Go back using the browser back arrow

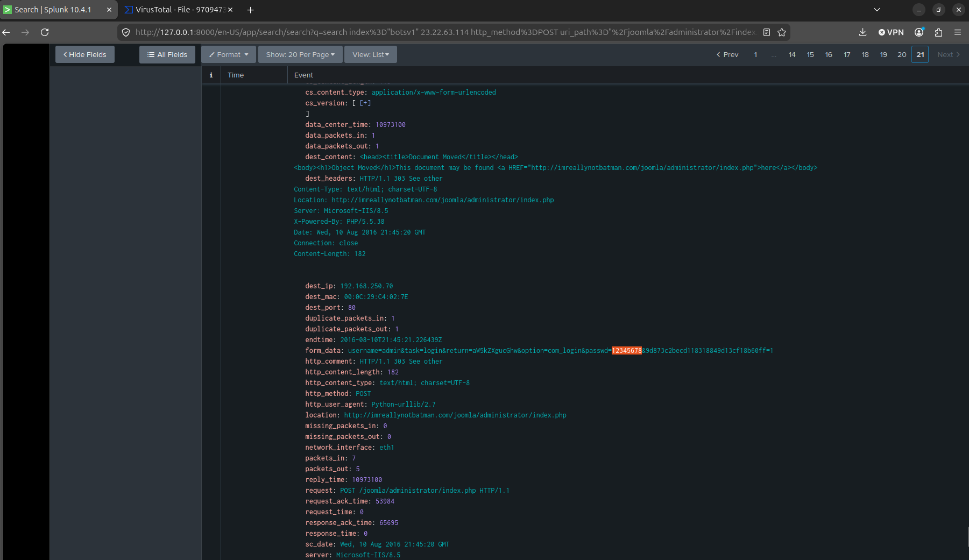click(x=6, y=32)
